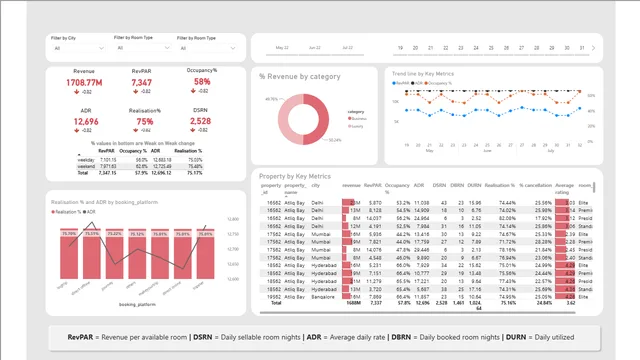The width and height of the screenshot is (640, 360).
Task: Select day 25 in the date slicer
Action: [491, 48]
